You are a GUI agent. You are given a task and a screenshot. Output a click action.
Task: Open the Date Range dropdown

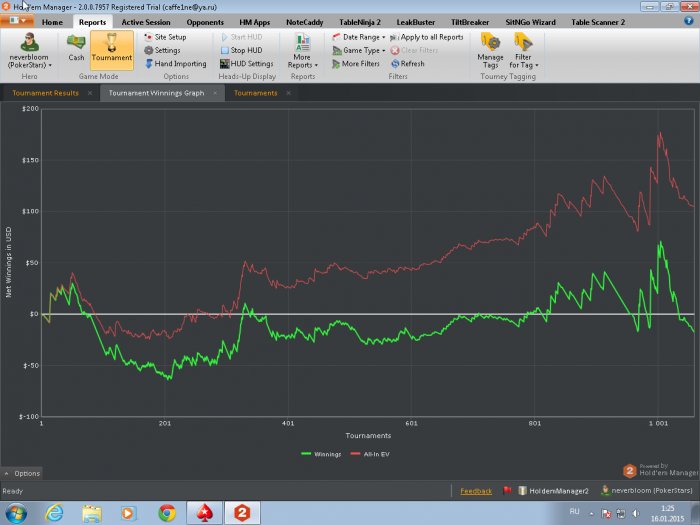click(x=358, y=37)
